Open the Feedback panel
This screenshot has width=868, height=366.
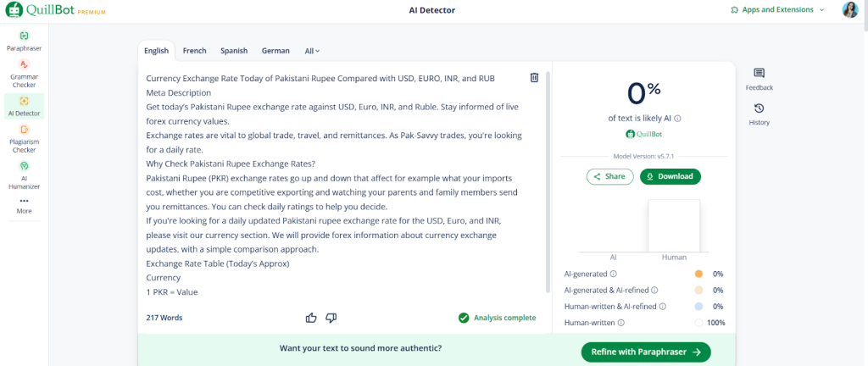759,79
